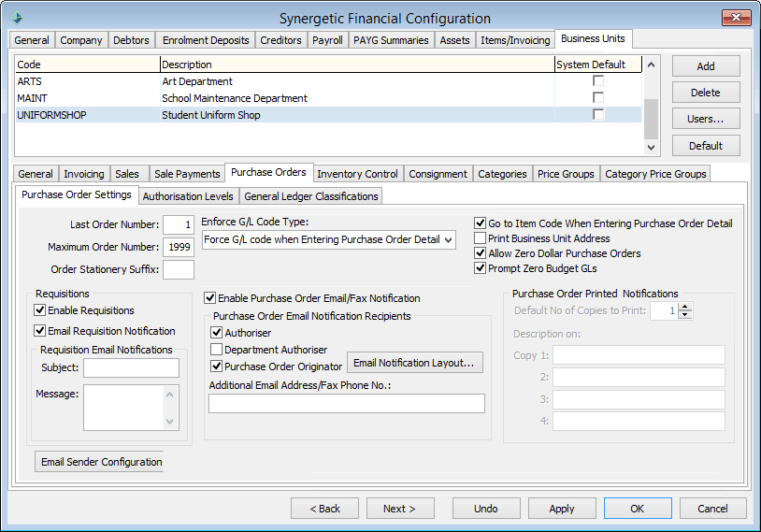Click the up arrow of business units list scrollbar

point(652,65)
